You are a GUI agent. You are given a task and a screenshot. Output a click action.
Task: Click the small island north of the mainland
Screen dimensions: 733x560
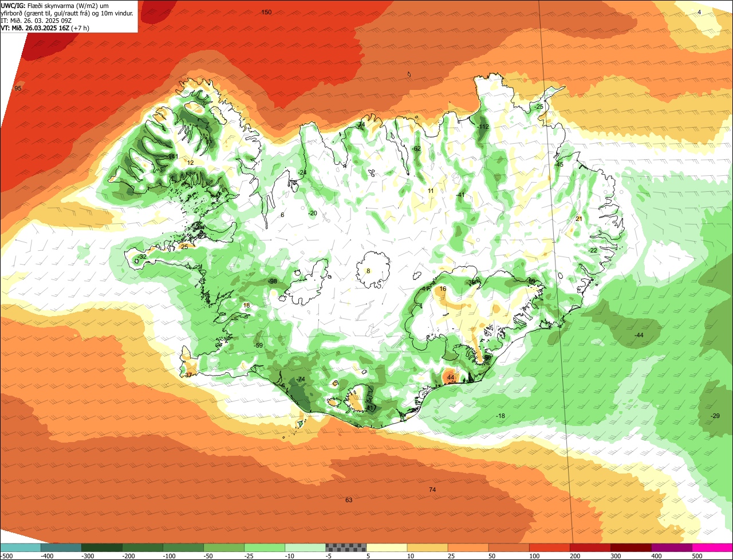(x=409, y=74)
